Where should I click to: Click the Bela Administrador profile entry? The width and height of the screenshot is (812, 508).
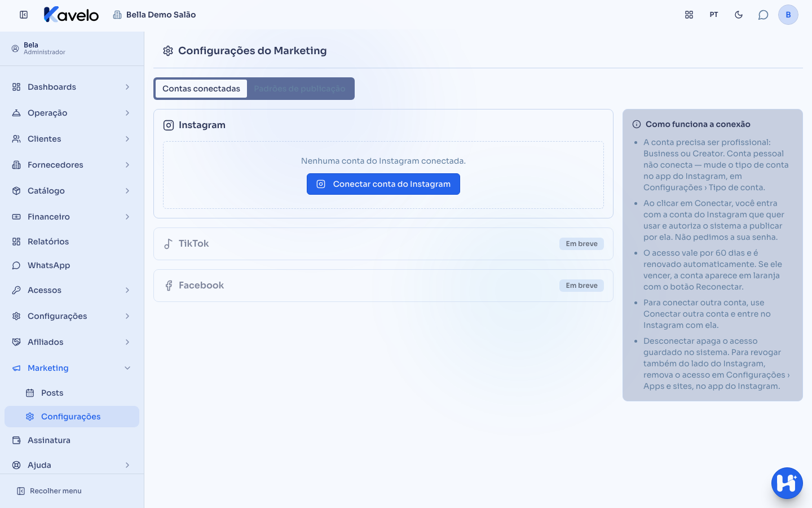[39, 49]
